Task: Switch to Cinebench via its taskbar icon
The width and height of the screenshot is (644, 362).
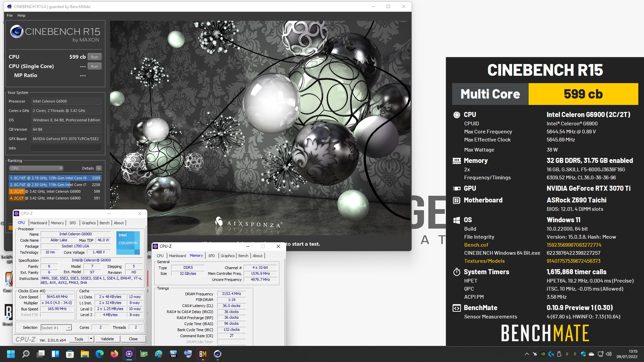Action: click(218, 354)
